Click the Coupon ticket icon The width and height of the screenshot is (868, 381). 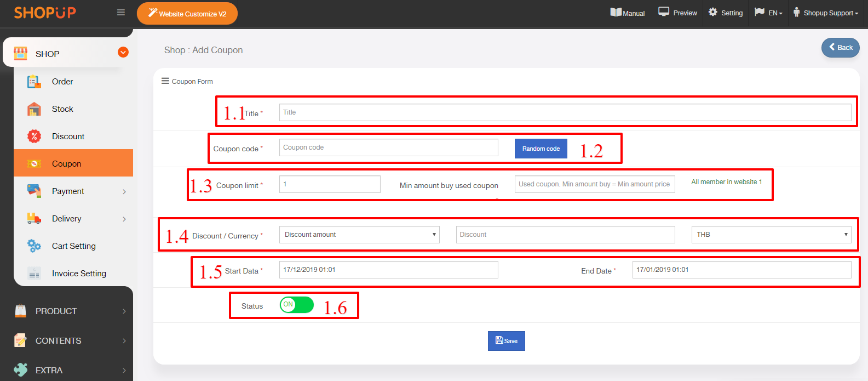pos(34,164)
